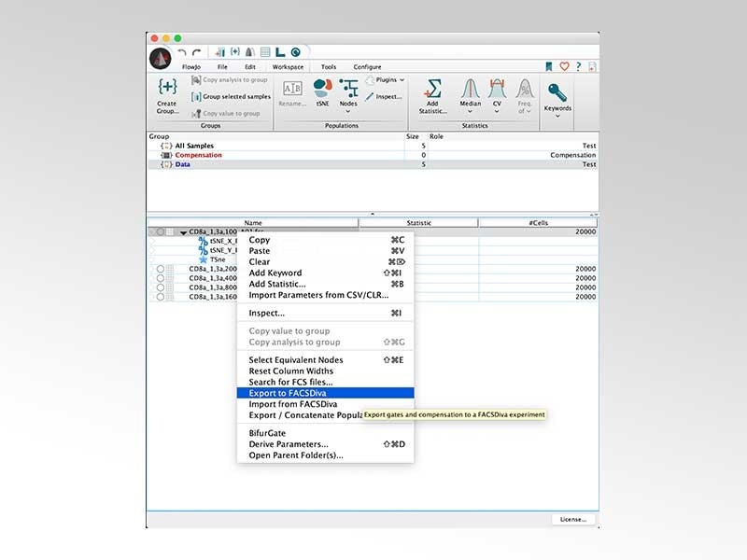Open the Configure tab

(x=367, y=67)
